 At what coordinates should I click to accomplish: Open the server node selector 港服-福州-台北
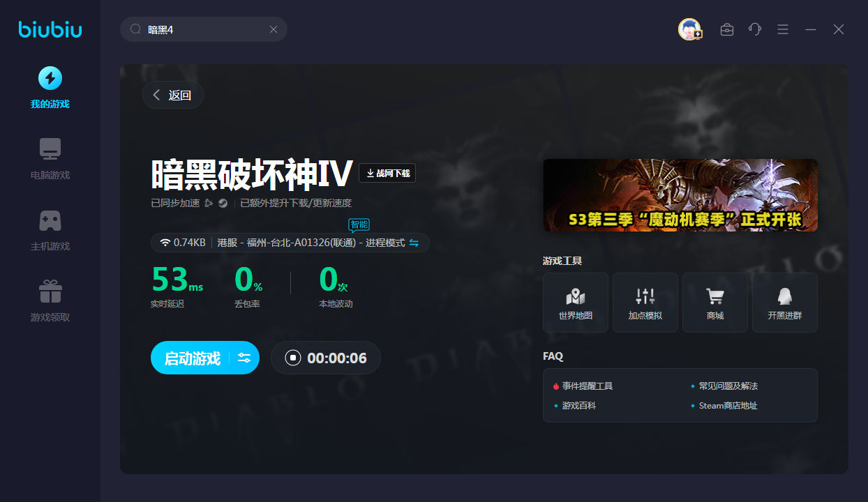coord(310,243)
